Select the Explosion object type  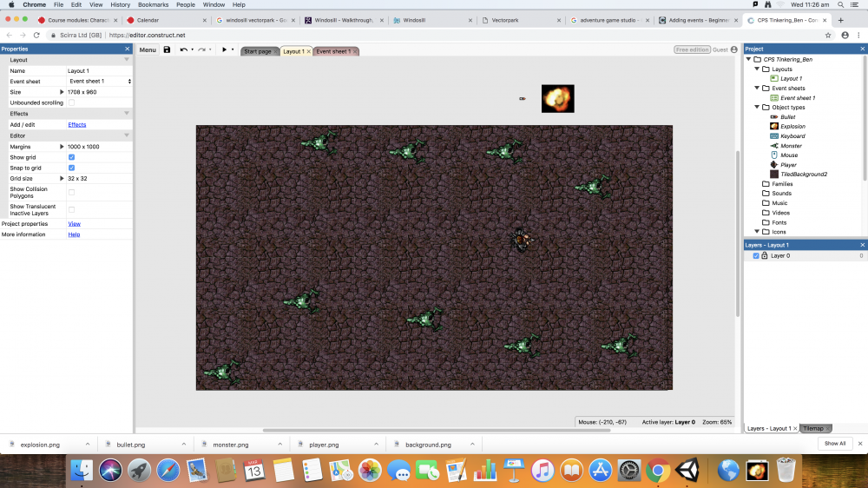click(792, 126)
